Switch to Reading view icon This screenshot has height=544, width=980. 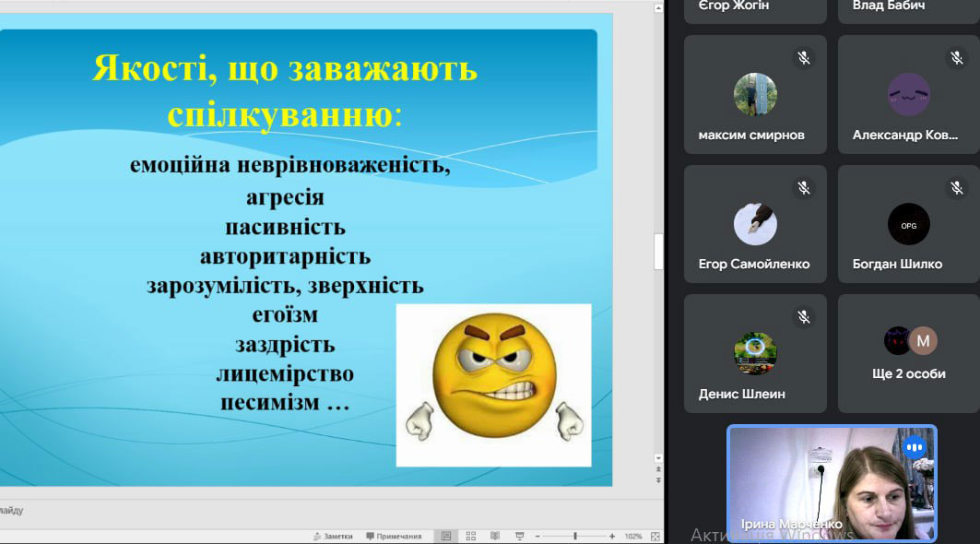[495, 536]
